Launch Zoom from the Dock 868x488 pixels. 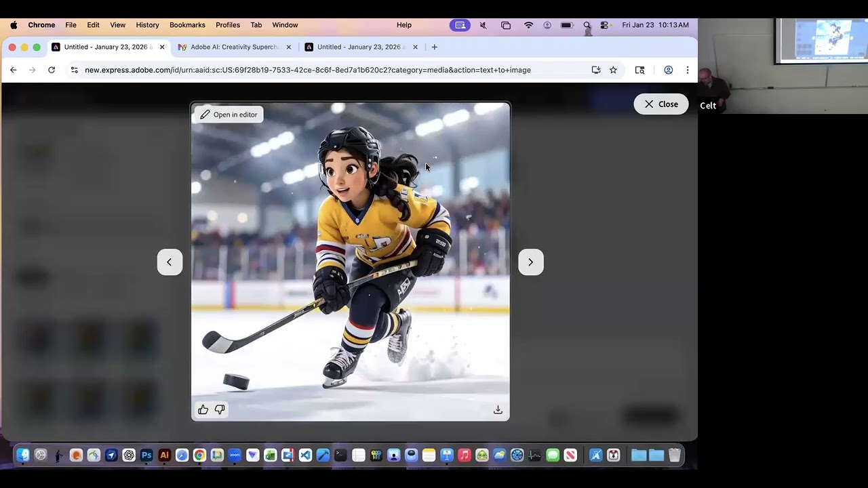pos(235,455)
